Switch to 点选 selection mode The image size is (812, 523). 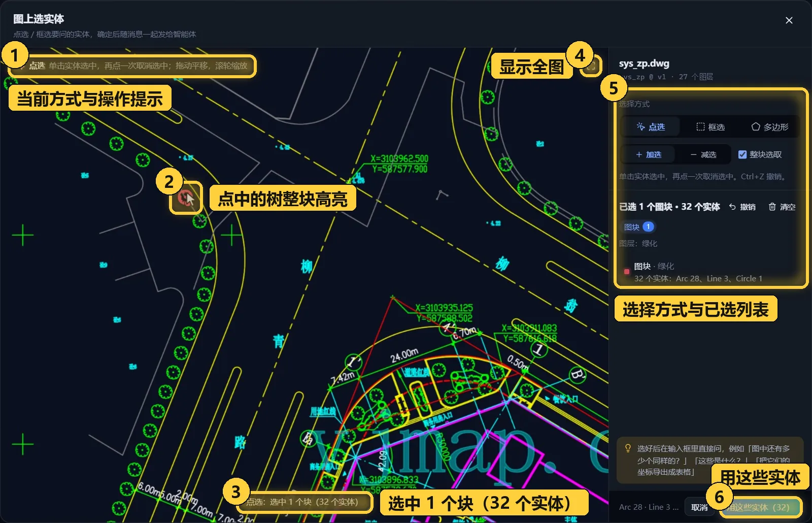(651, 127)
